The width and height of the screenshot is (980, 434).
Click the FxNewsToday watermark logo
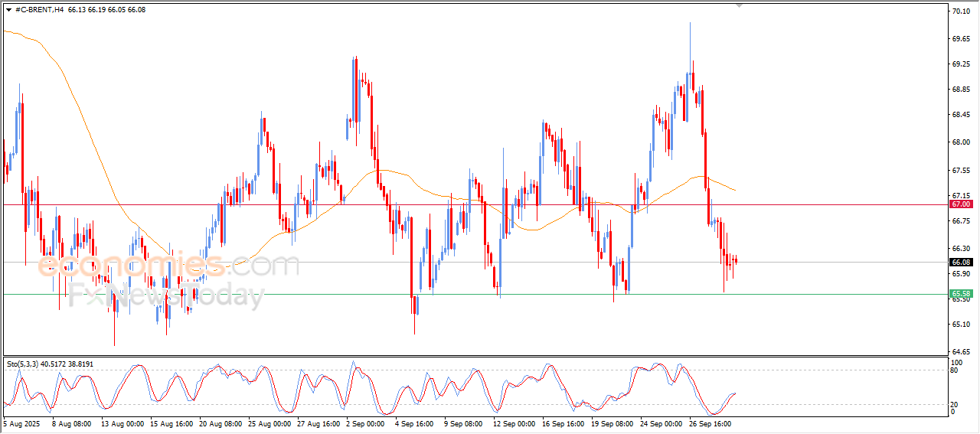[x=166, y=295]
